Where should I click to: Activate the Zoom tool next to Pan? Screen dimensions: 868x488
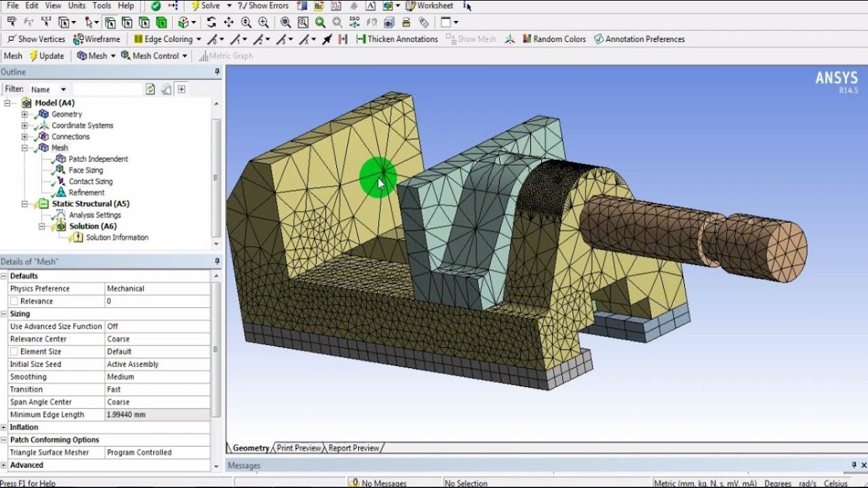(x=245, y=22)
